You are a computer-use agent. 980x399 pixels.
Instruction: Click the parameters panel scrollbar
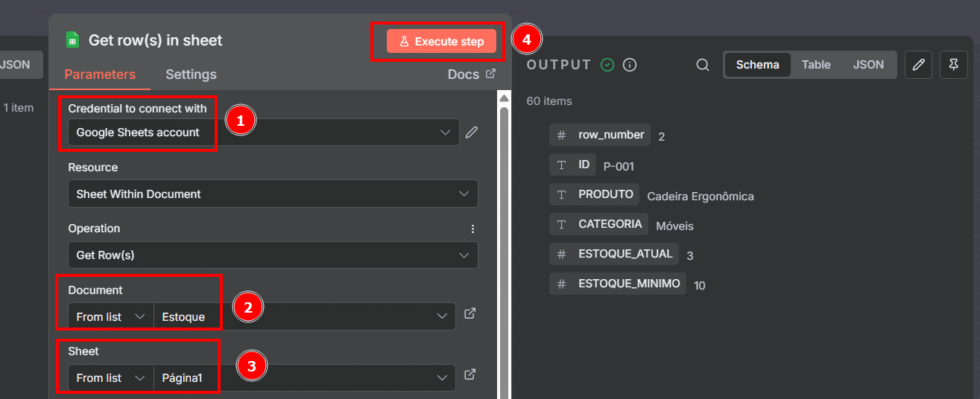(x=504, y=253)
